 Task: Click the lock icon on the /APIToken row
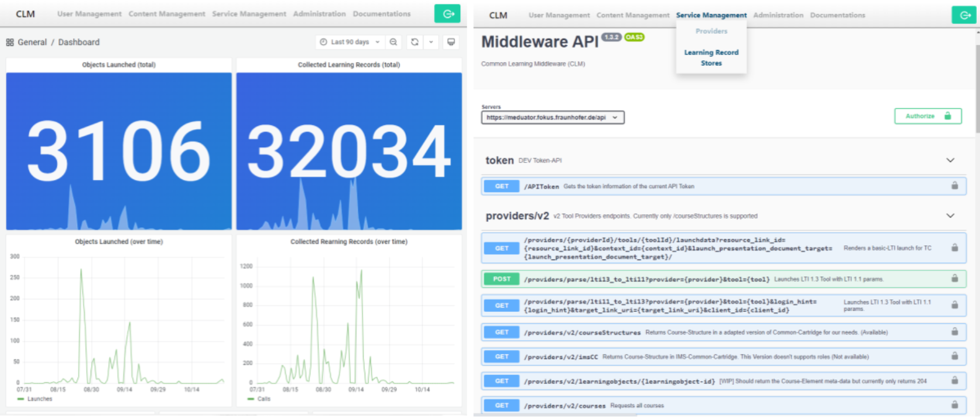coord(954,186)
